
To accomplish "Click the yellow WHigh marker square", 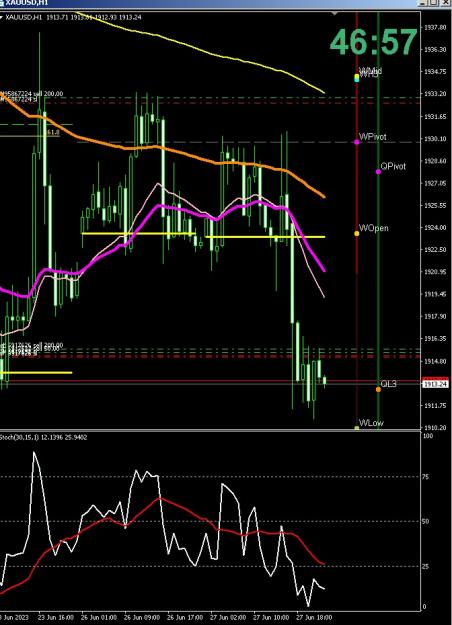I will (357, 76).
